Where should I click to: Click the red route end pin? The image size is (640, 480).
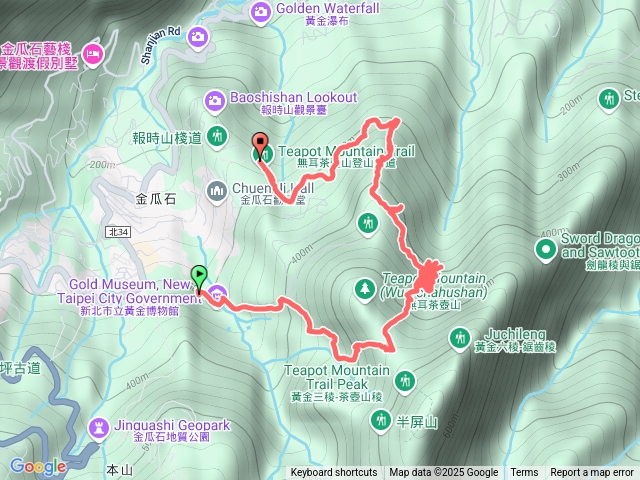pyautogui.click(x=260, y=147)
